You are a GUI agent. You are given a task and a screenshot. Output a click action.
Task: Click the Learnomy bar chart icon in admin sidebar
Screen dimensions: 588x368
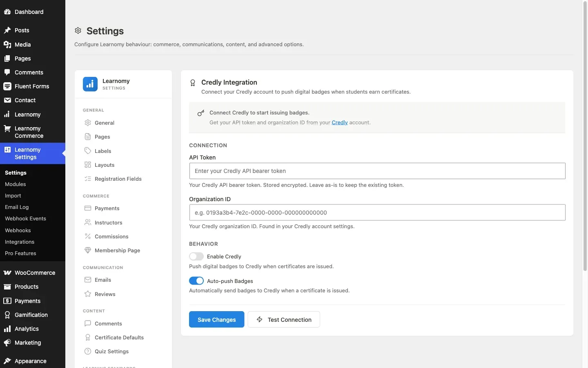pos(7,114)
